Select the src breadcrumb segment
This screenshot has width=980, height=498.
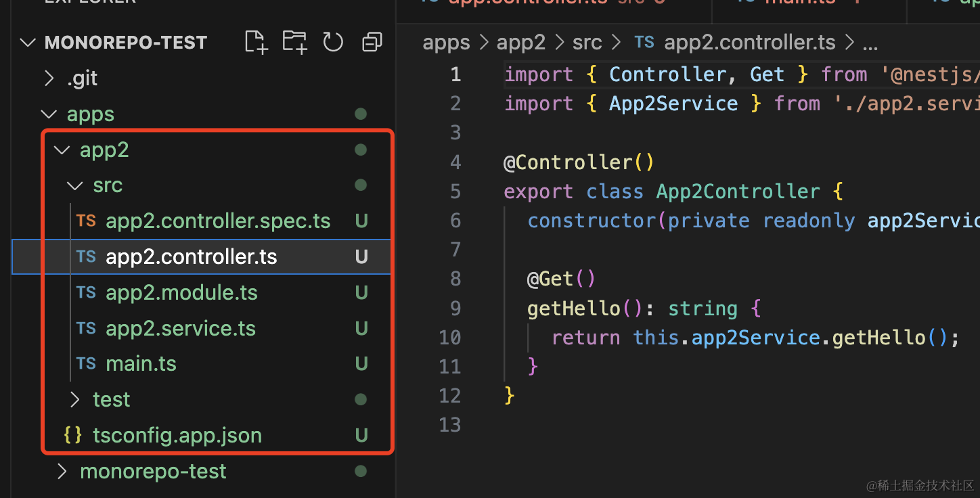pyautogui.click(x=587, y=43)
